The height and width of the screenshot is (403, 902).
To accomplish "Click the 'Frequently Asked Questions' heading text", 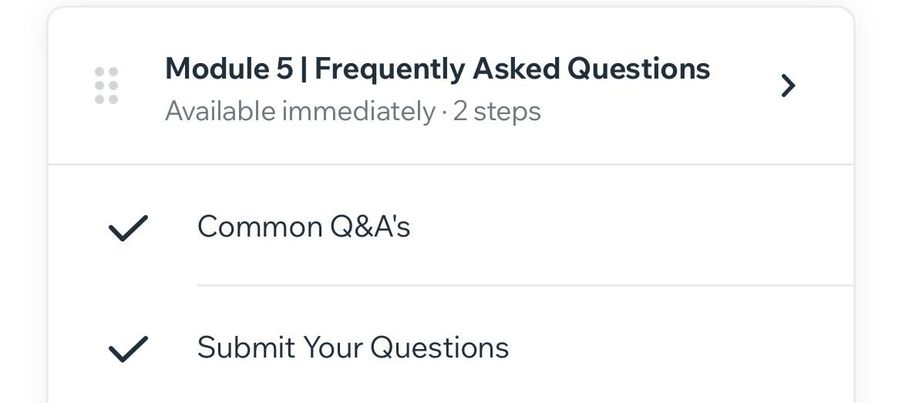I will (512, 69).
